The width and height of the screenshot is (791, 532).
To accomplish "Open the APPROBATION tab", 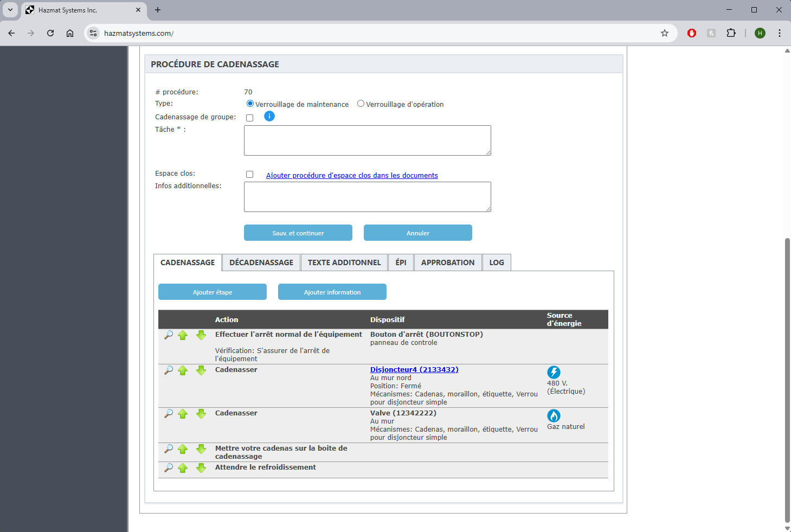I will click(448, 262).
